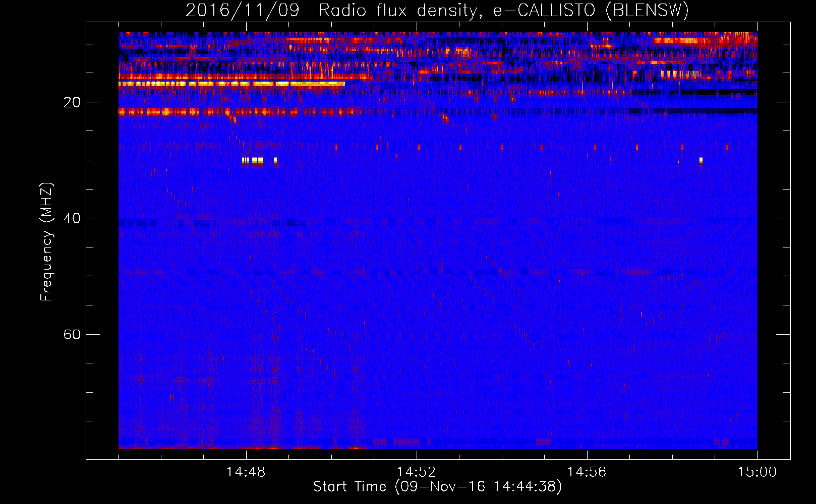Click the 'Frequency (MHZ)' y-axis label

(x=46, y=242)
